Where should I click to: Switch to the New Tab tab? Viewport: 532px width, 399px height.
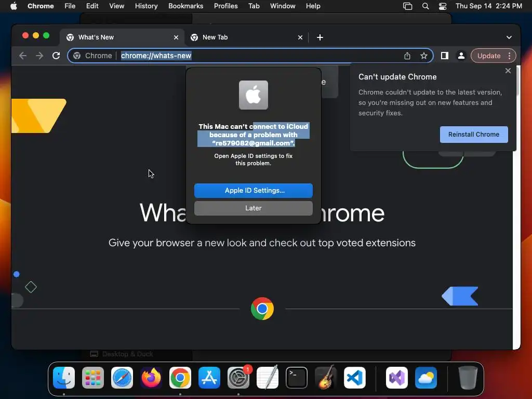coord(246,37)
